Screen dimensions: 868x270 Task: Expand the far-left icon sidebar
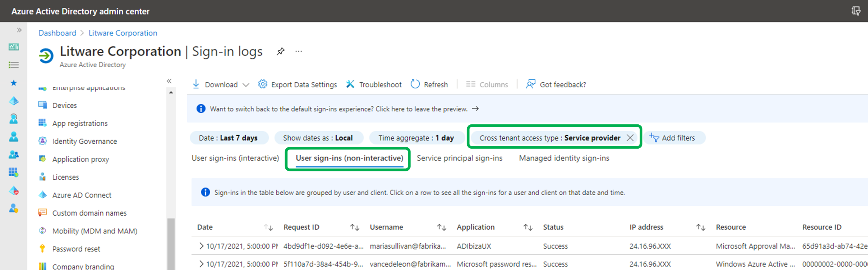pos(19,30)
